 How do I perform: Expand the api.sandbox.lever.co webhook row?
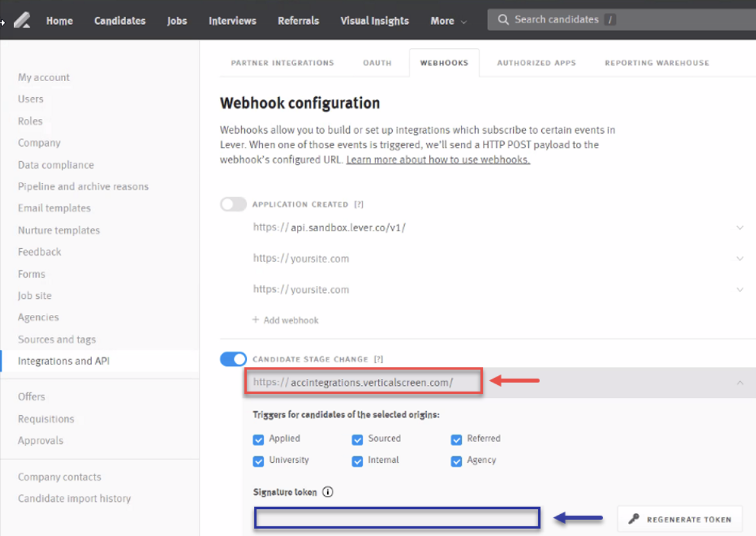point(740,228)
